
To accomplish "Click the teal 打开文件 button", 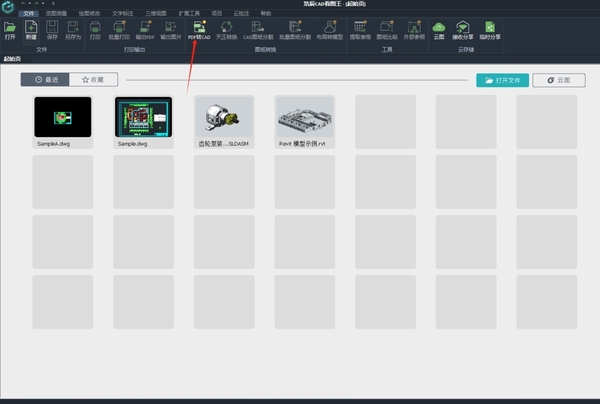I will pos(502,79).
